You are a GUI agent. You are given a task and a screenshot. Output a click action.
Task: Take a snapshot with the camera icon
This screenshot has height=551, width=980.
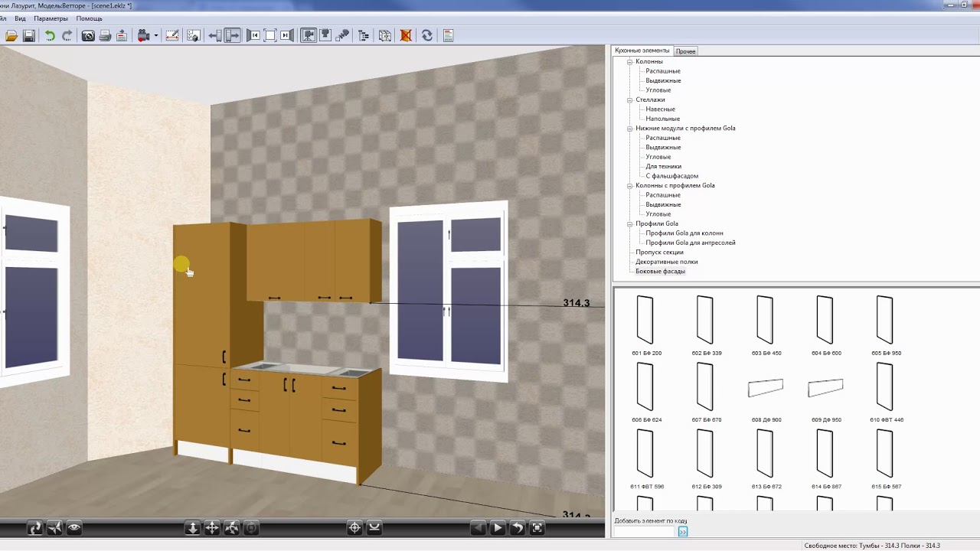(x=88, y=35)
